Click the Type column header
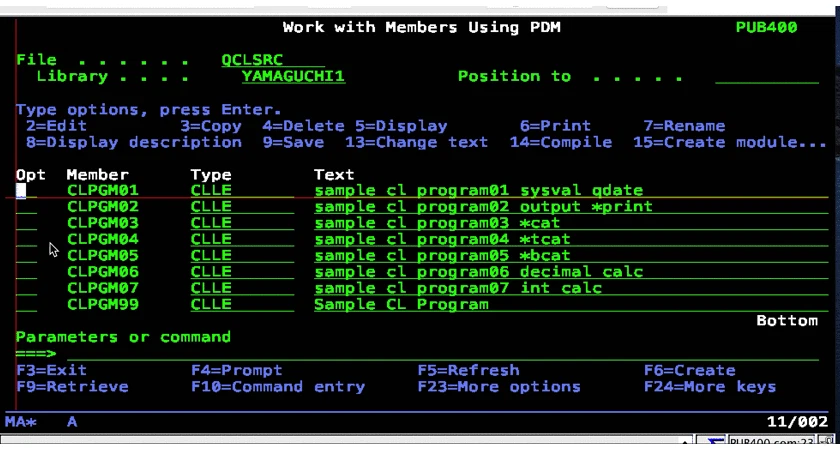The width and height of the screenshot is (840, 450). [211, 175]
